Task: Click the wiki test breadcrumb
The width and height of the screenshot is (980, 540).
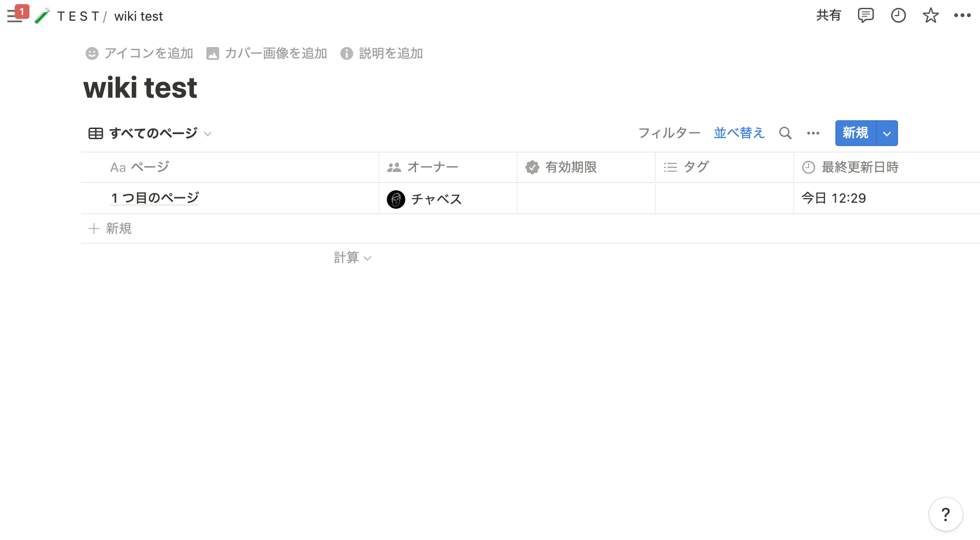Action: [138, 16]
